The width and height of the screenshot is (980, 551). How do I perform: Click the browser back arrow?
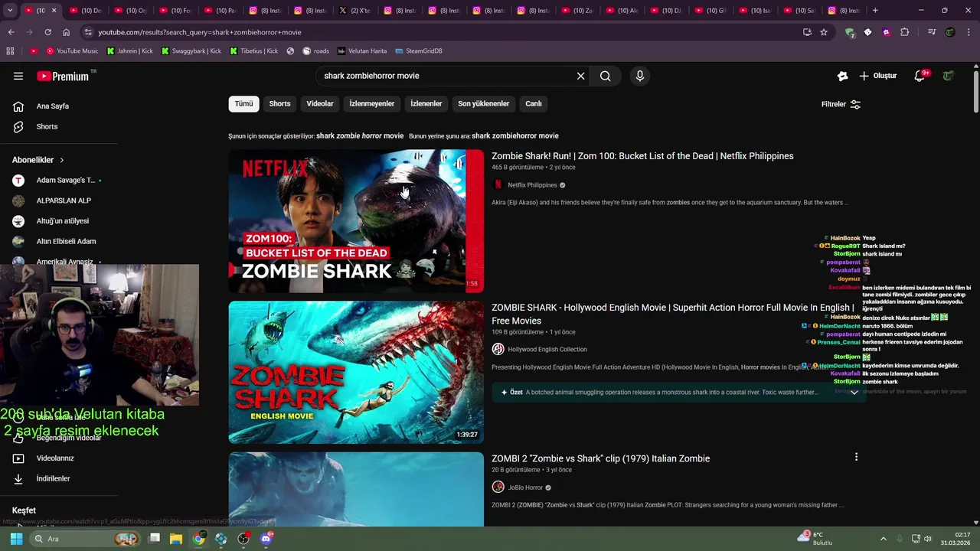click(x=11, y=32)
